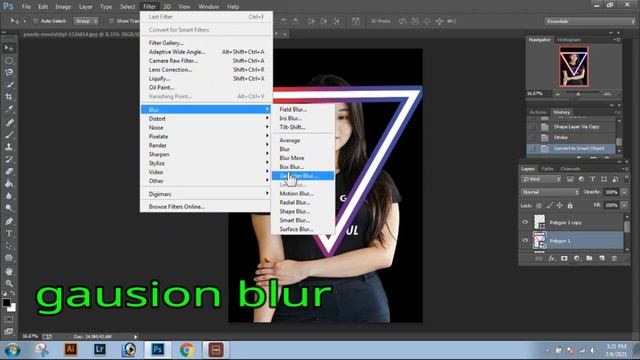Open the Auto-Select Group dropdown

point(86,21)
